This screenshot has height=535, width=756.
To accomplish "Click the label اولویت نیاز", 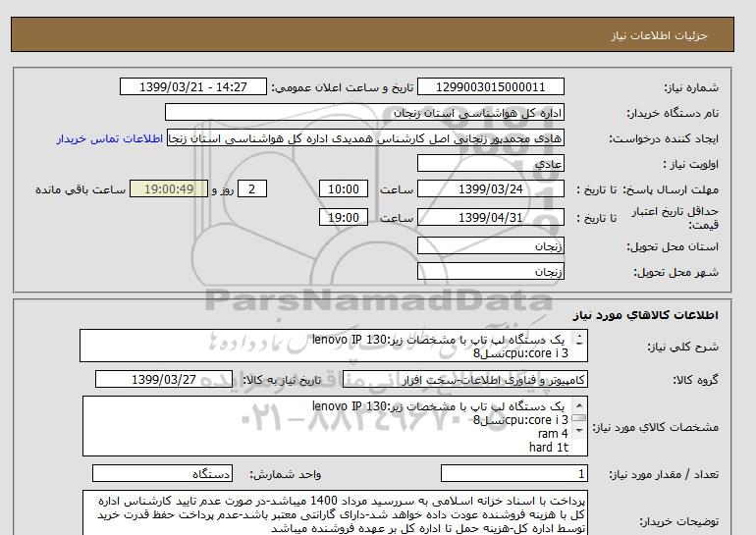I will click(x=691, y=164).
